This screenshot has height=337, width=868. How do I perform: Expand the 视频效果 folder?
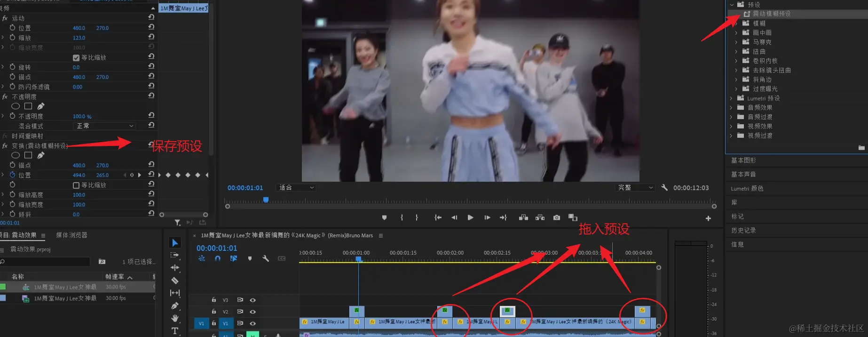click(731, 126)
